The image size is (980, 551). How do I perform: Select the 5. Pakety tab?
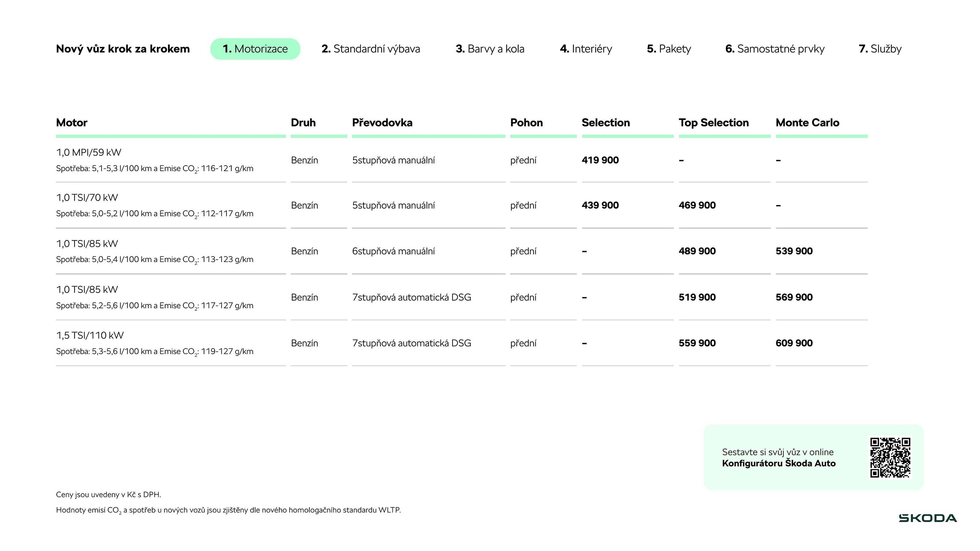pyautogui.click(x=669, y=49)
